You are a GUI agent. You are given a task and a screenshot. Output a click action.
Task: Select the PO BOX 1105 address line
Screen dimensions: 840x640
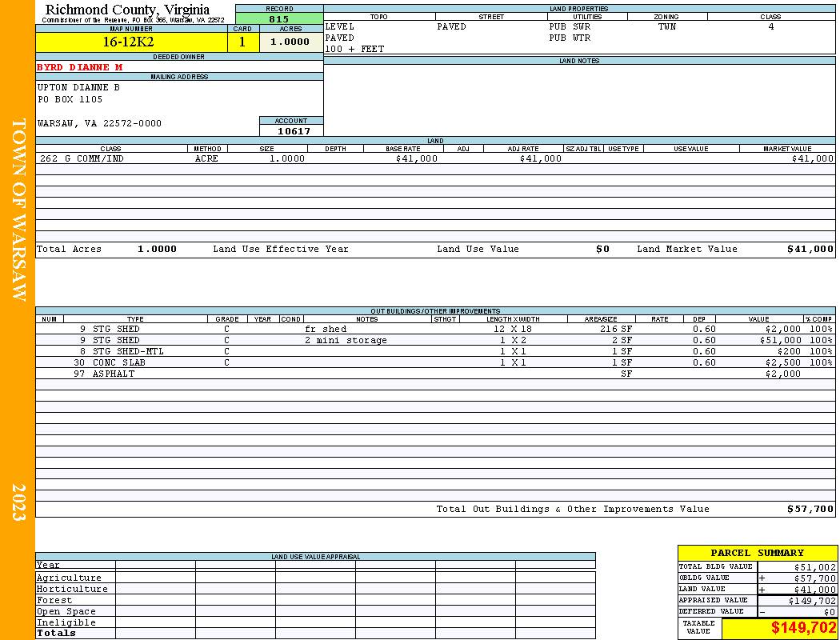(x=70, y=99)
